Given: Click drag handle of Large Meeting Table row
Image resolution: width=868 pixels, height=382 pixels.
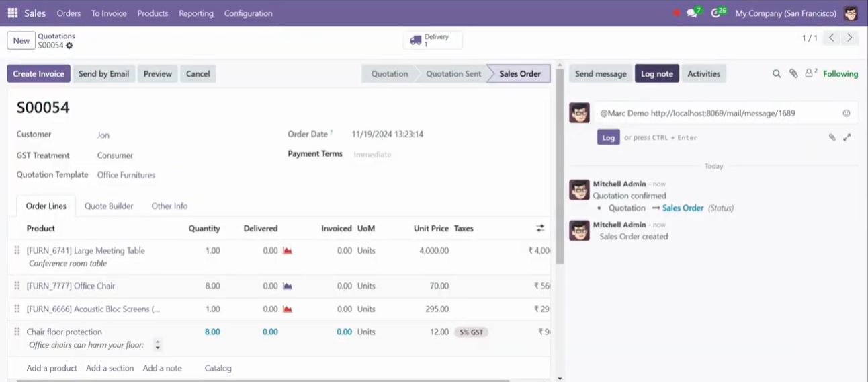Looking at the screenshot, I should pos(17,250).
